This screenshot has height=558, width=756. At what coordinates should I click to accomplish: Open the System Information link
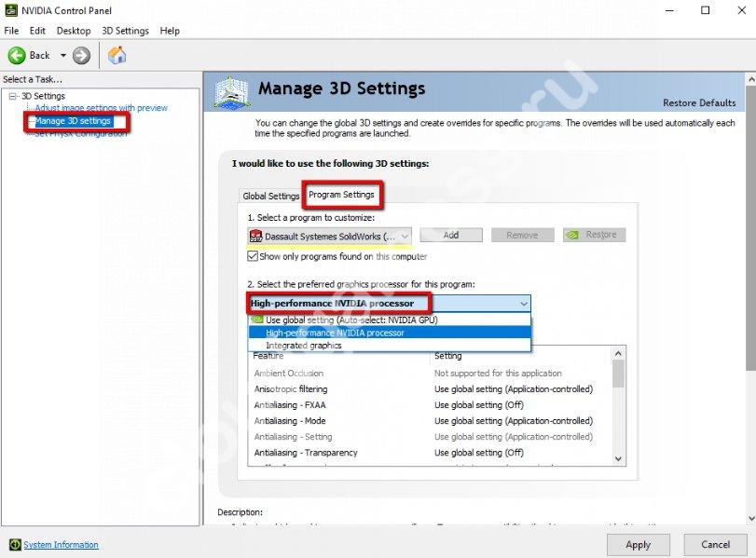tap(61, 545)
